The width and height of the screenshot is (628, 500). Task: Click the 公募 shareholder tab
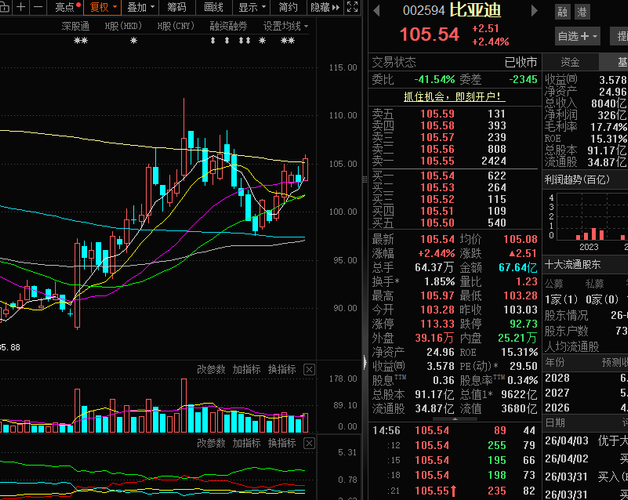[x=554, y=284]
